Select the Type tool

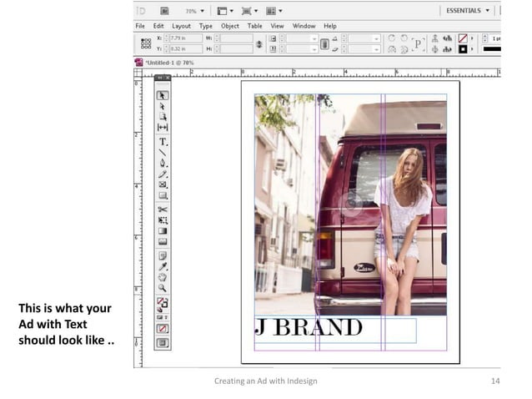(163, 142)
